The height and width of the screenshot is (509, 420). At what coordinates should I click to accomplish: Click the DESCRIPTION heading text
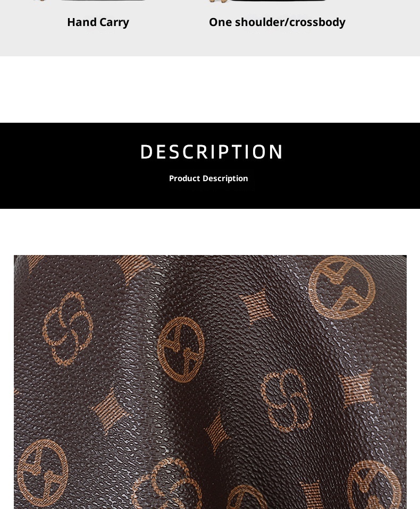pyautogui.click(x=212, y=152)
